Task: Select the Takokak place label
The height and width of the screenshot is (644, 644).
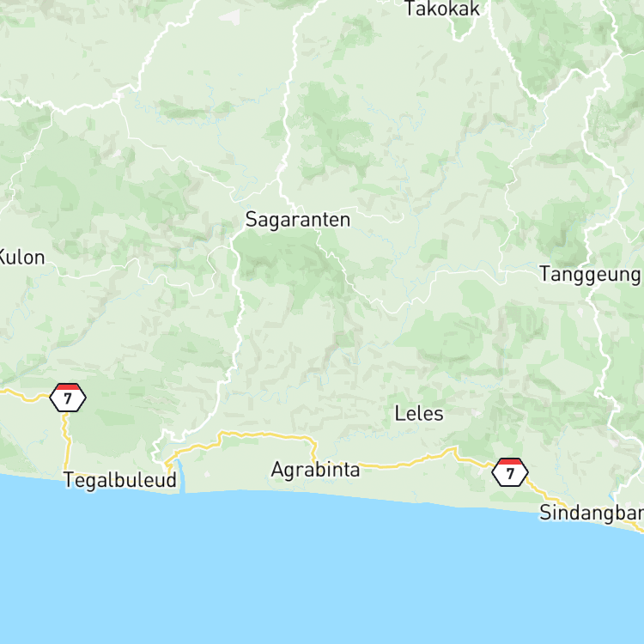Action: point(442,9)
